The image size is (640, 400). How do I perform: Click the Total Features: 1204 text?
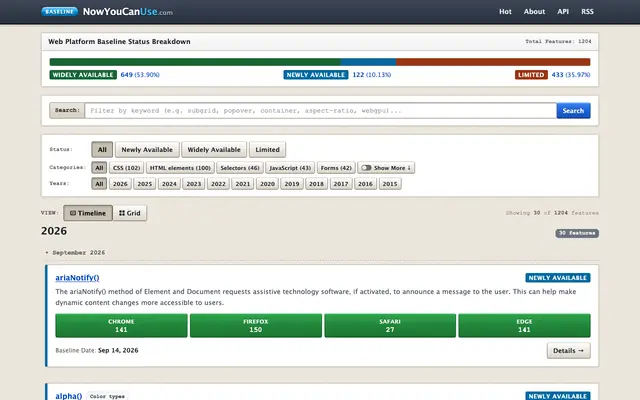(558, 41)
